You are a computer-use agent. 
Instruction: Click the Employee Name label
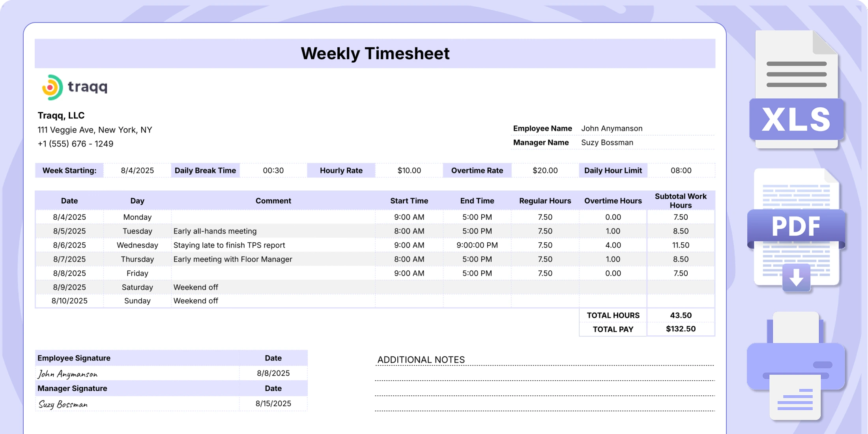click(542, 128)
